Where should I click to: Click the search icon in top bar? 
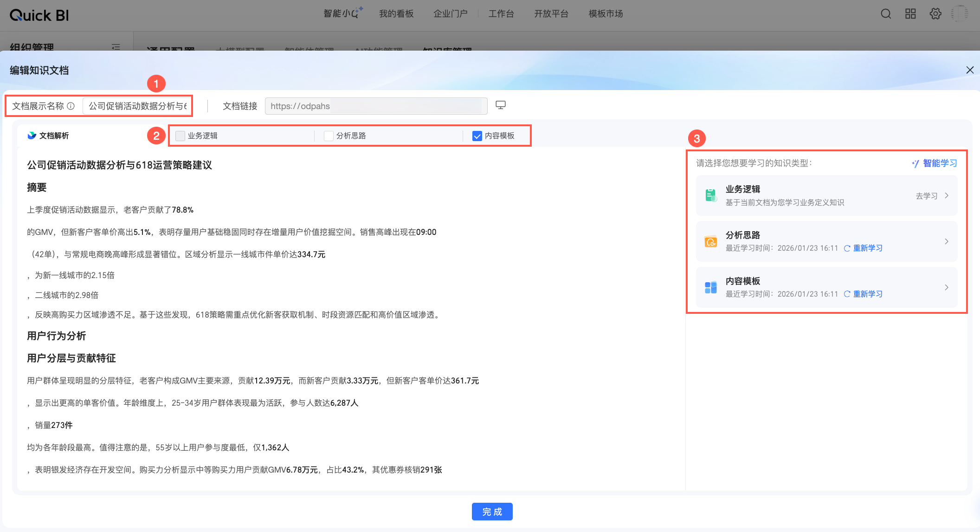886,14
